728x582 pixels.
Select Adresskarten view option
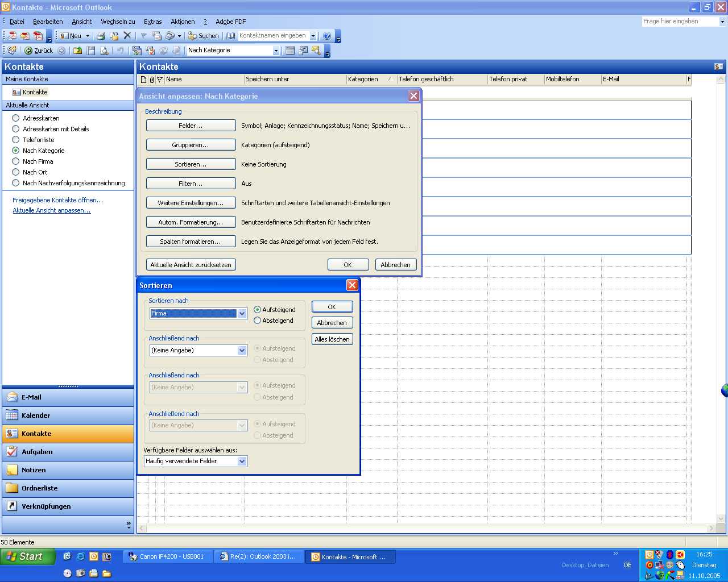[16, 118]
